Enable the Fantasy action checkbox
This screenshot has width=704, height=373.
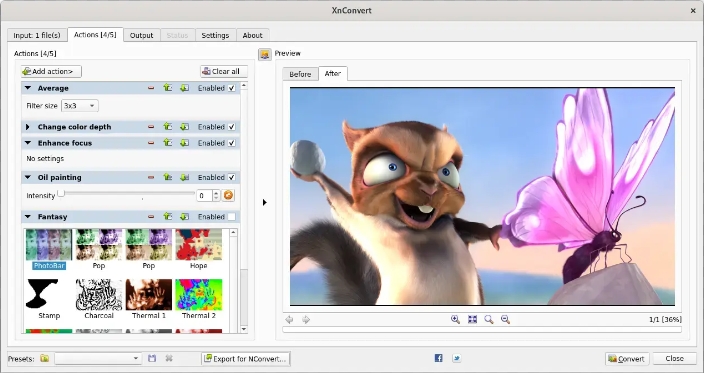point(232,217)
